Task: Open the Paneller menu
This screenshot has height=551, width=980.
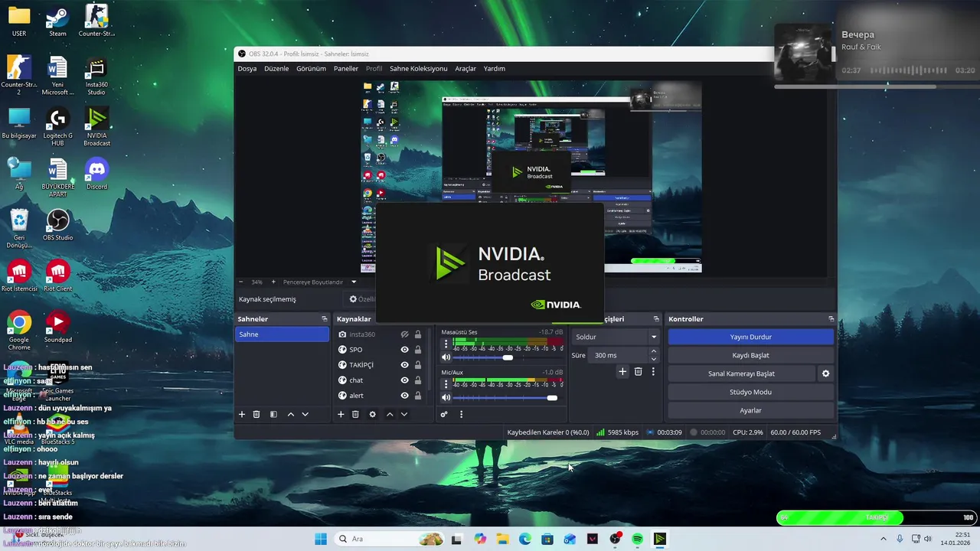Action: click(346, 68)
